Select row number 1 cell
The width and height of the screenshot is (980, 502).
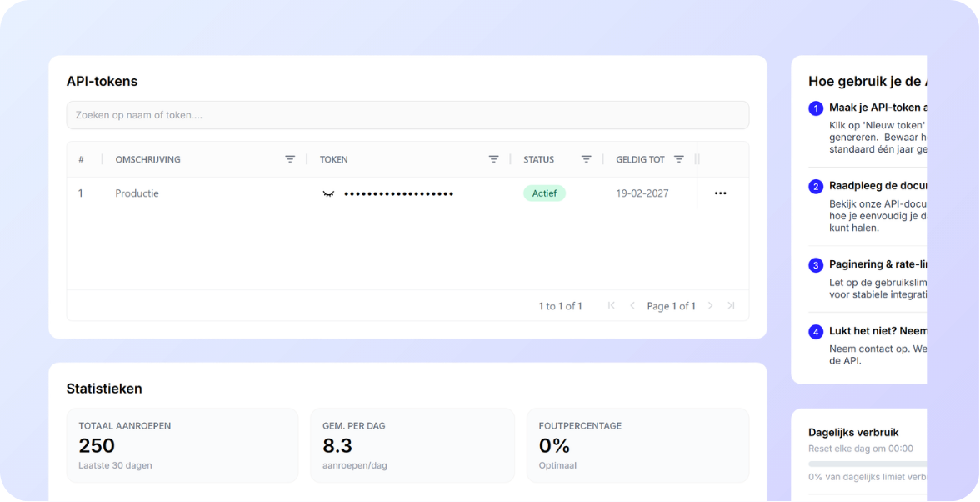tap(80, 193)
